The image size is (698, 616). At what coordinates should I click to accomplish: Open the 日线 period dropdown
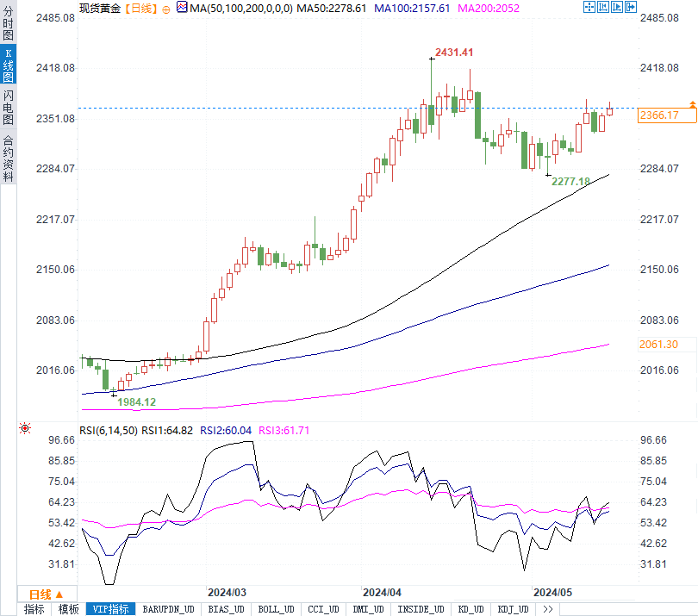click(47, 594)
